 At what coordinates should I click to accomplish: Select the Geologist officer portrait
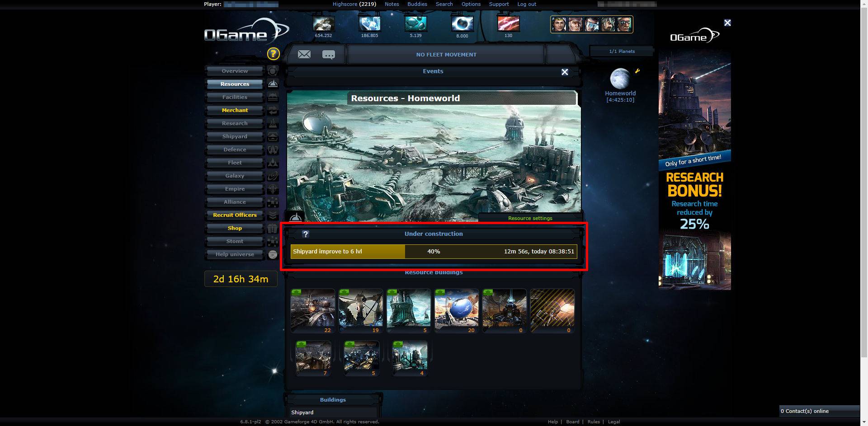pos(608,24)
